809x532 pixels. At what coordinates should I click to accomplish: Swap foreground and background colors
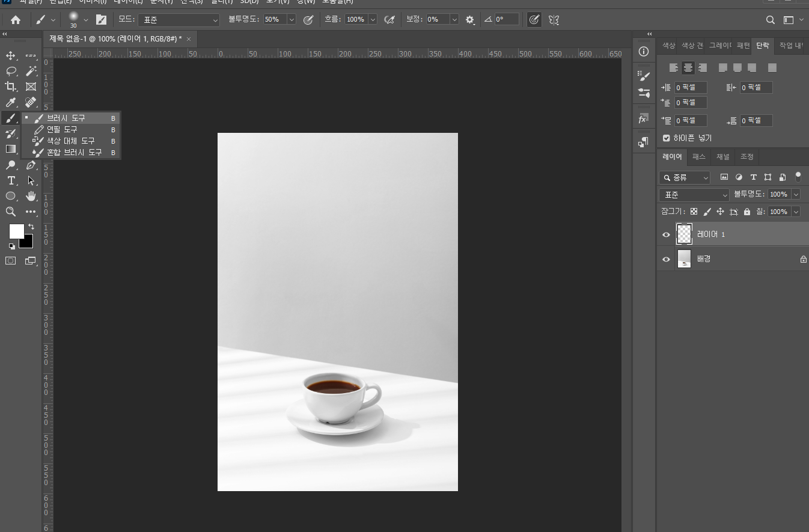pos(31,227)
